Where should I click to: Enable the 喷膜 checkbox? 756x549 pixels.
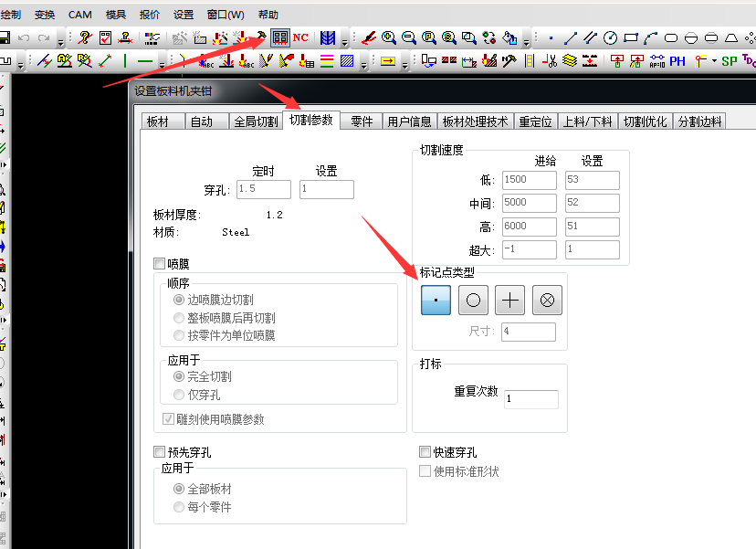(x=160, y=264)
